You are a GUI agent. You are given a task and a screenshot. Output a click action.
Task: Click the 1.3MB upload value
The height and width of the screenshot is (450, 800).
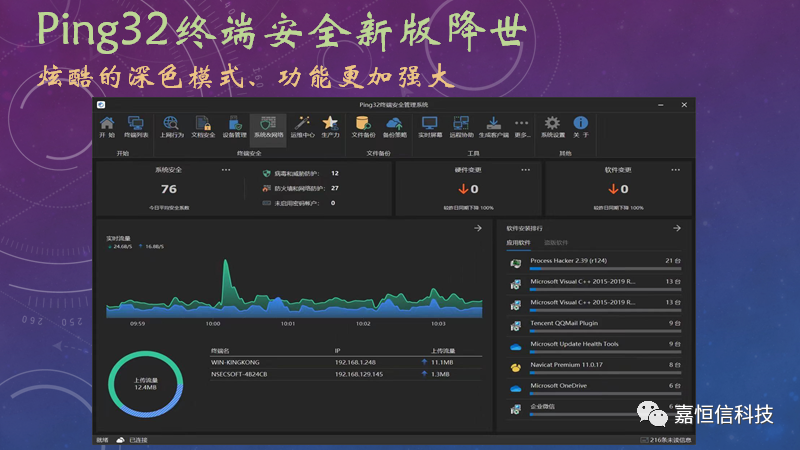pos(440,374)
